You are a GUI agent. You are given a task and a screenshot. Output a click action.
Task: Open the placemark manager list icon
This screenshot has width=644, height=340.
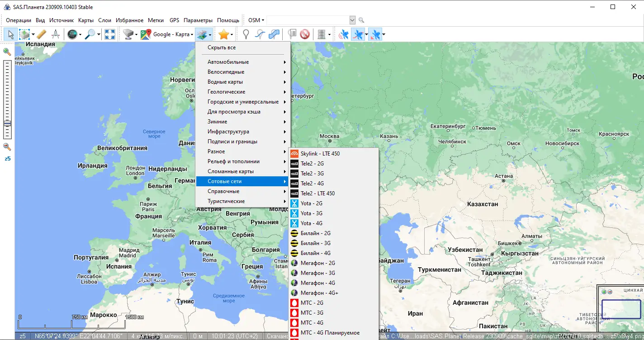point(292,34)
